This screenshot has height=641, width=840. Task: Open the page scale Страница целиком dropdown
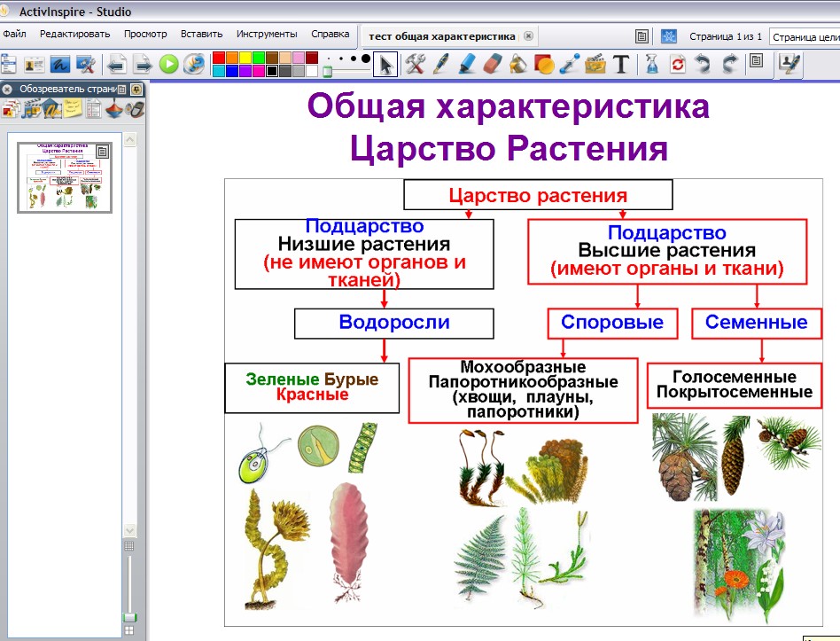coord(805,37)
